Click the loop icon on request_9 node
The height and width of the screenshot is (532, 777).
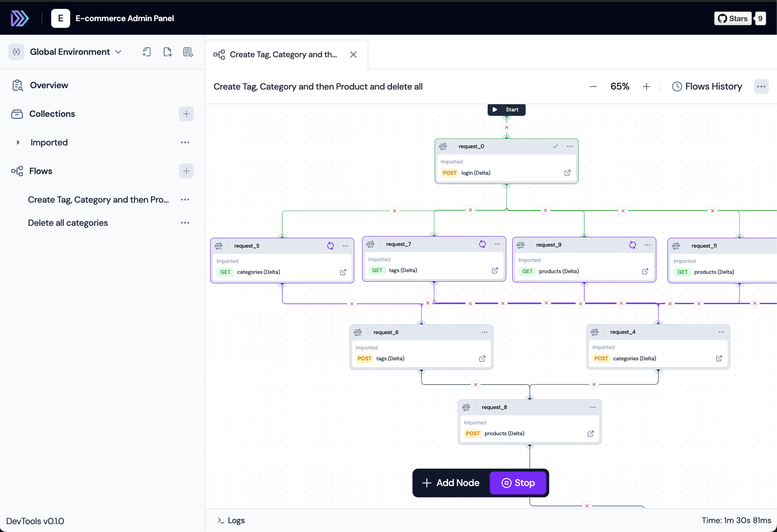coord(633,245)
